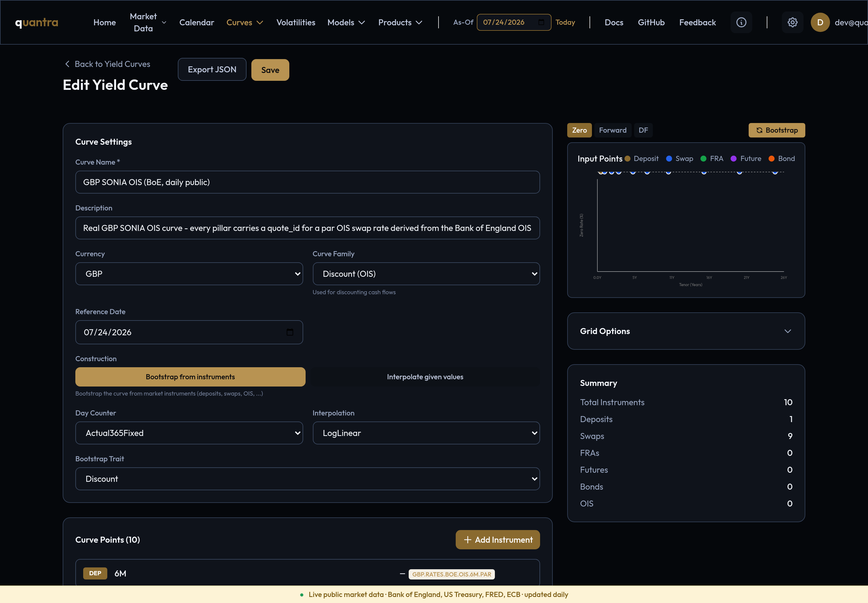868x603 pixels.
Task: Open the Curves menu
Action: (245, 22)
